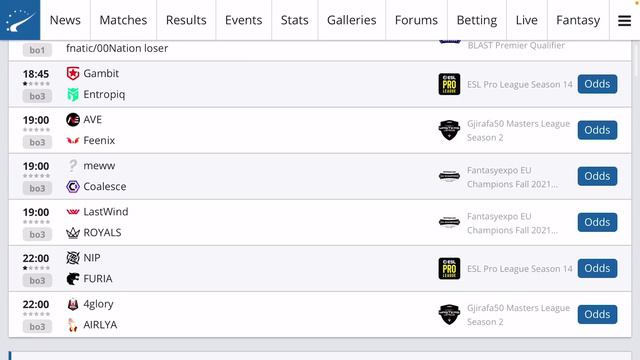View Odds for Gambit vs Entropiq
The image size is (640, 360).
597,84
